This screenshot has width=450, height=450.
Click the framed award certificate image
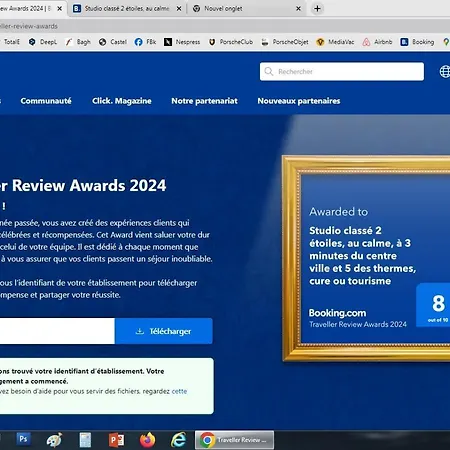[366, 258]
